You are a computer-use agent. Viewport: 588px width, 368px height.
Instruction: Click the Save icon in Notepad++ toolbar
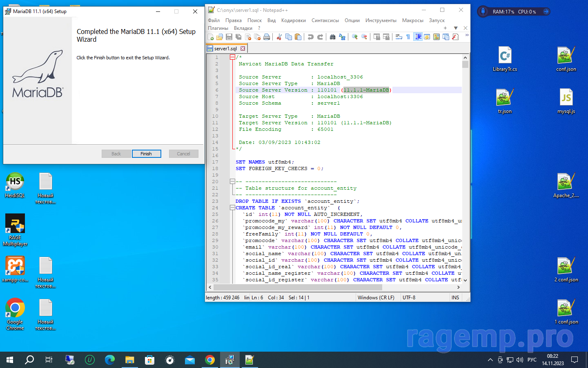(x=229, y=37)
